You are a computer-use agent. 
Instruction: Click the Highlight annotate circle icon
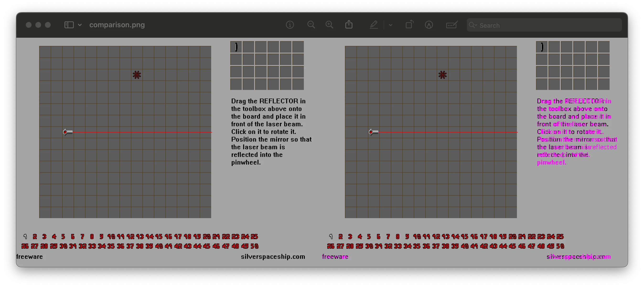pos(429,25)
